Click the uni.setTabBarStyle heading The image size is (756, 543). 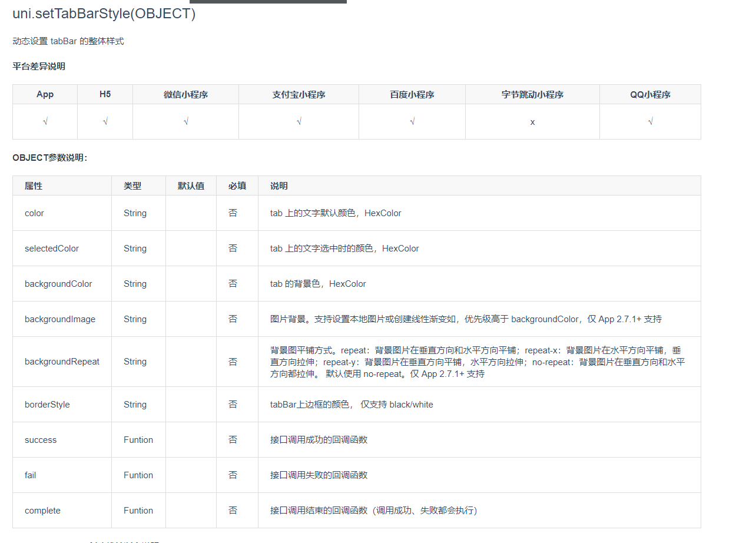pos(104,14)
